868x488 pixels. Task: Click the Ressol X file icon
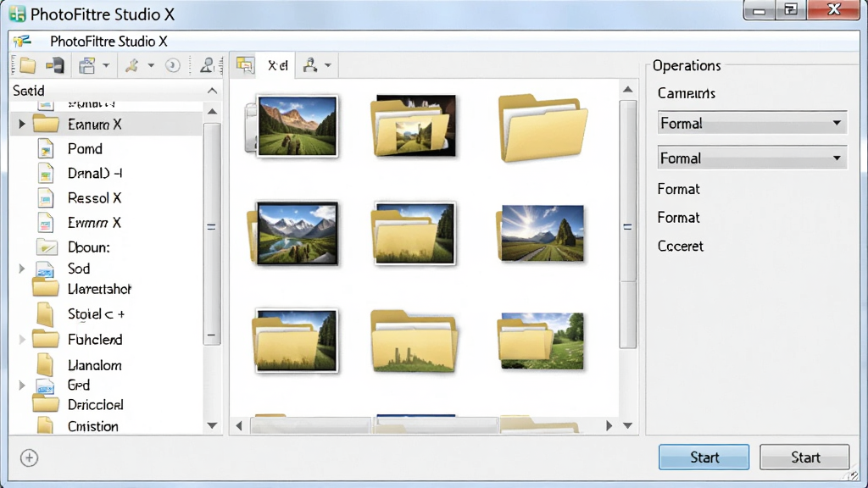46,198
